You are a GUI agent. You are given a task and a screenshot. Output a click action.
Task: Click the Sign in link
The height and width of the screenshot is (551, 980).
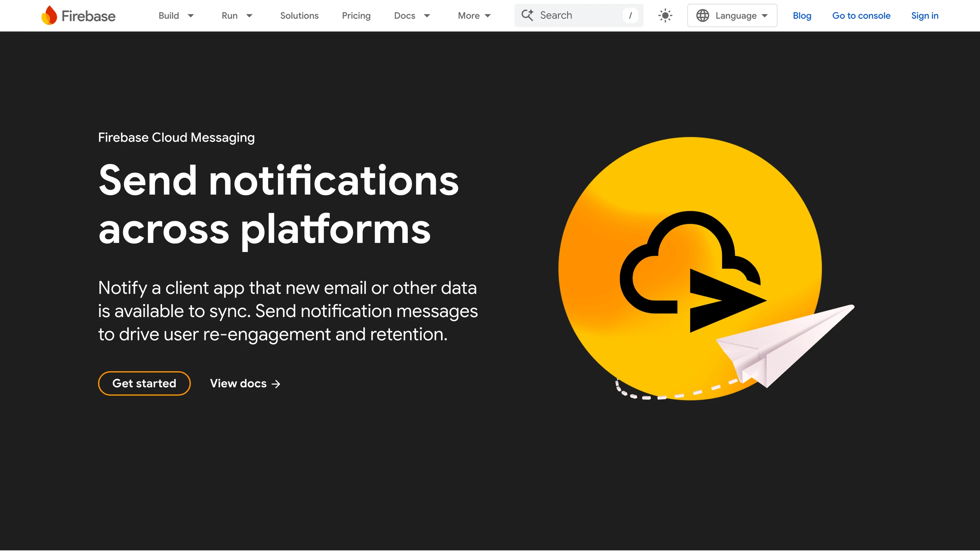tap(925, 16)
